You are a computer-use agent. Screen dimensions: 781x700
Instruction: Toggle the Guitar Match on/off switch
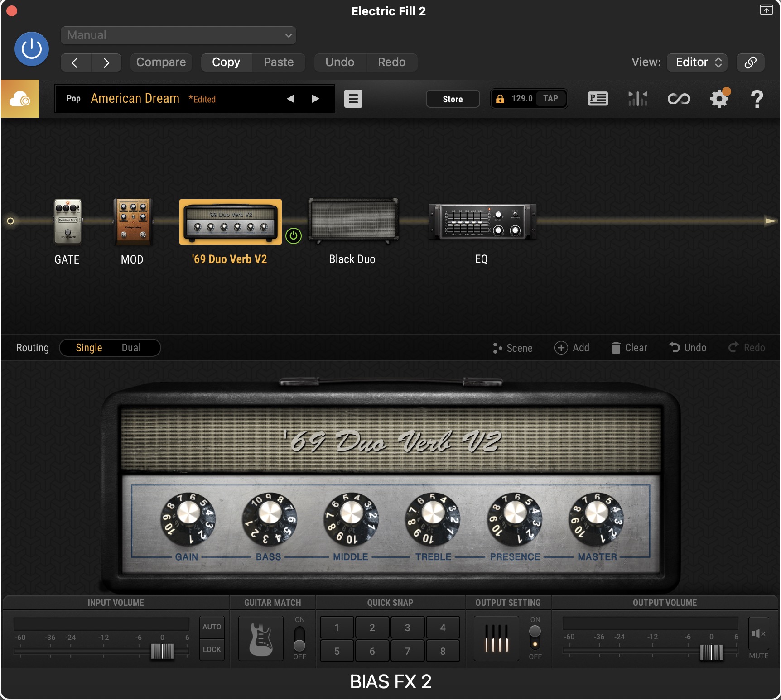299,638
